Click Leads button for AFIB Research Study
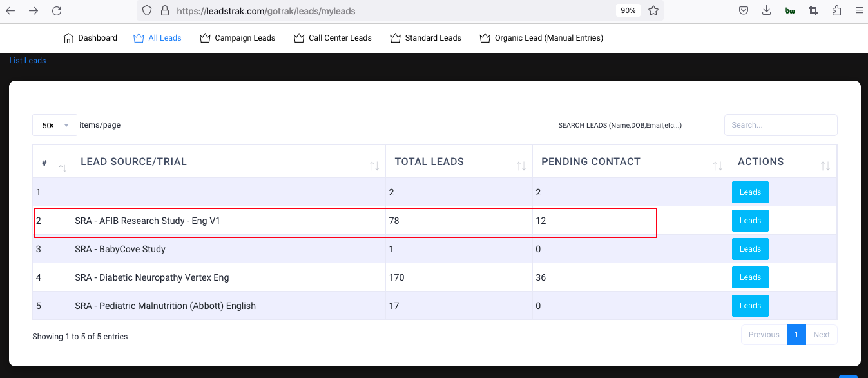 (x=750, y=221)
